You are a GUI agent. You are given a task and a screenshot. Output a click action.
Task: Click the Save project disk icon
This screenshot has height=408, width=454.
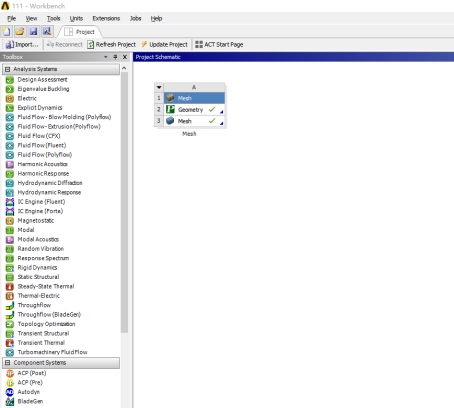[33, 32]
